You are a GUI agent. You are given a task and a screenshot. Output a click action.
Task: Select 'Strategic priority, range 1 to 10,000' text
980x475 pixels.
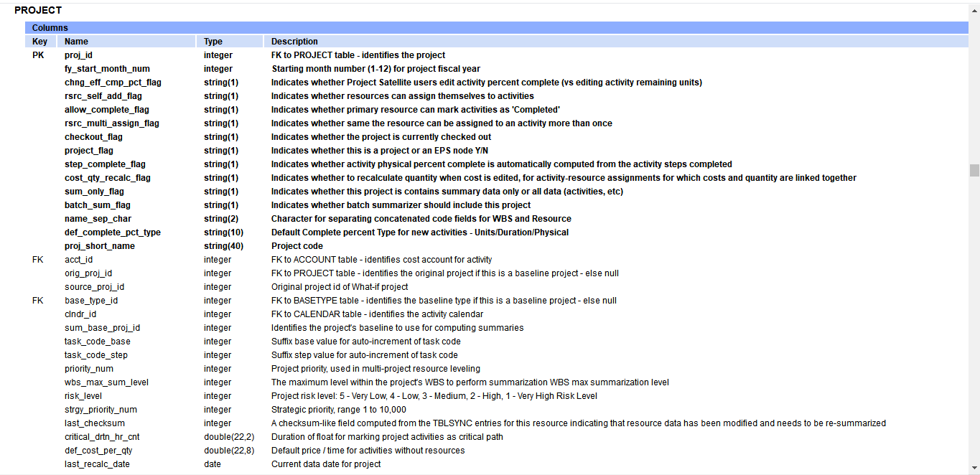[339, 410]
